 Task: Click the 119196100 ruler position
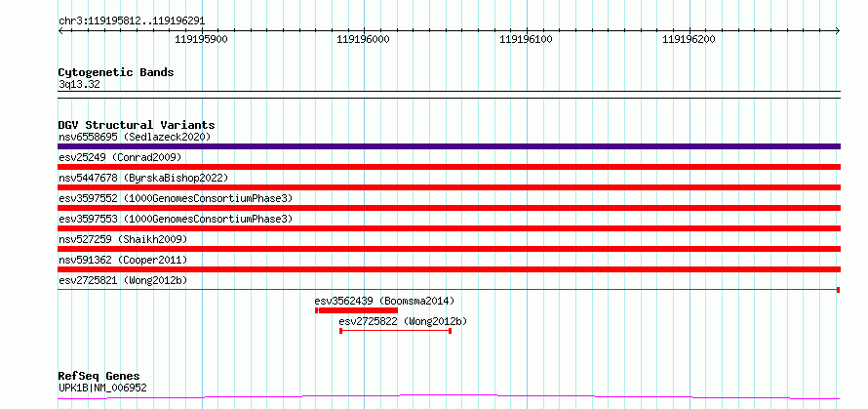tap(526, 39)
